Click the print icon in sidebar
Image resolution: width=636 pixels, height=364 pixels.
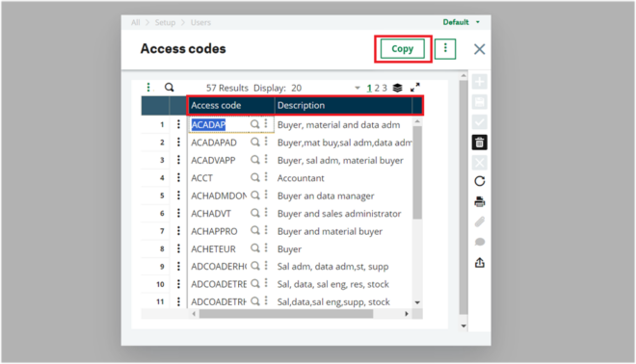[480, 201]
